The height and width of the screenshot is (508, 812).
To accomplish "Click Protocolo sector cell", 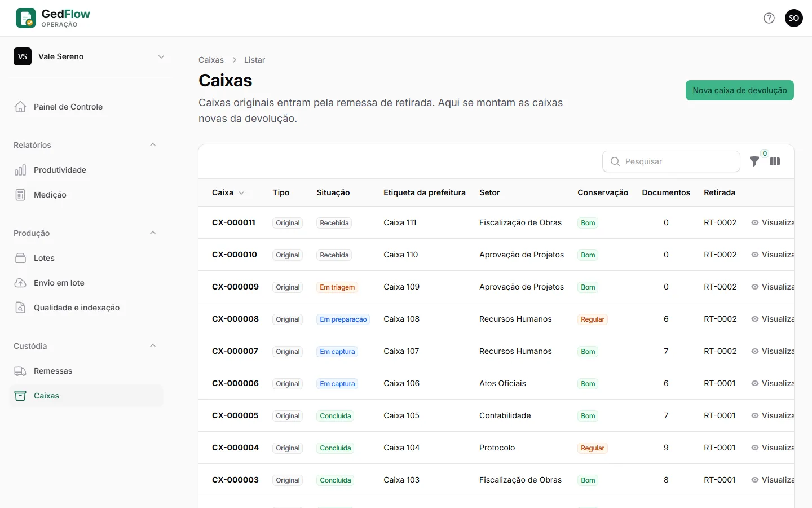I will point(497,448).
